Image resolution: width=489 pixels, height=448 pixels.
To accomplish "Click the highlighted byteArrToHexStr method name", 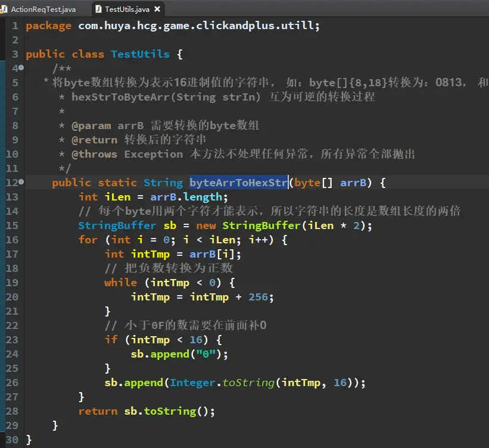I will pos(238,183).
